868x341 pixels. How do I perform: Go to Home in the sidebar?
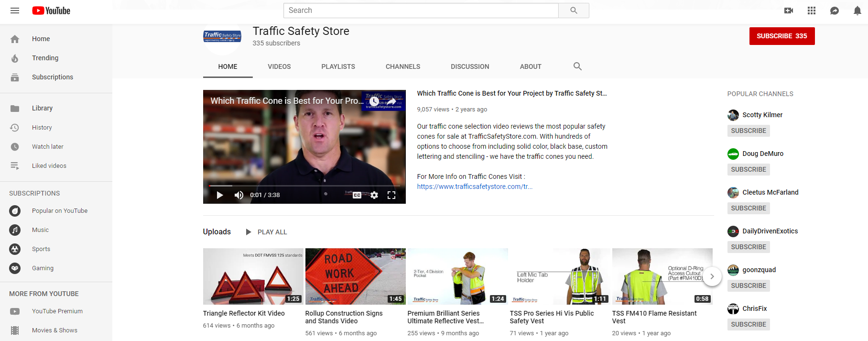click(x=56, y=39)
